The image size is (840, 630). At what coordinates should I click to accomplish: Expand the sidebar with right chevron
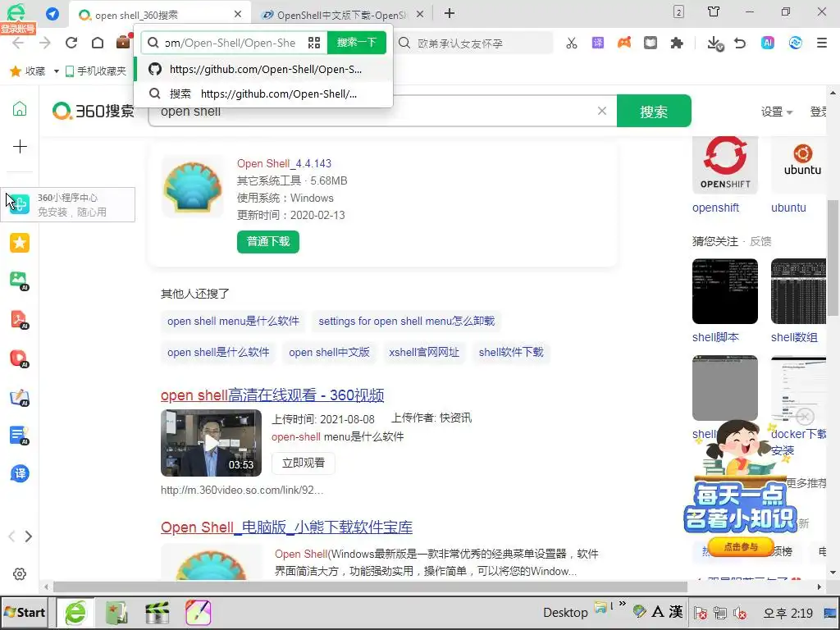tap(29, 536)
